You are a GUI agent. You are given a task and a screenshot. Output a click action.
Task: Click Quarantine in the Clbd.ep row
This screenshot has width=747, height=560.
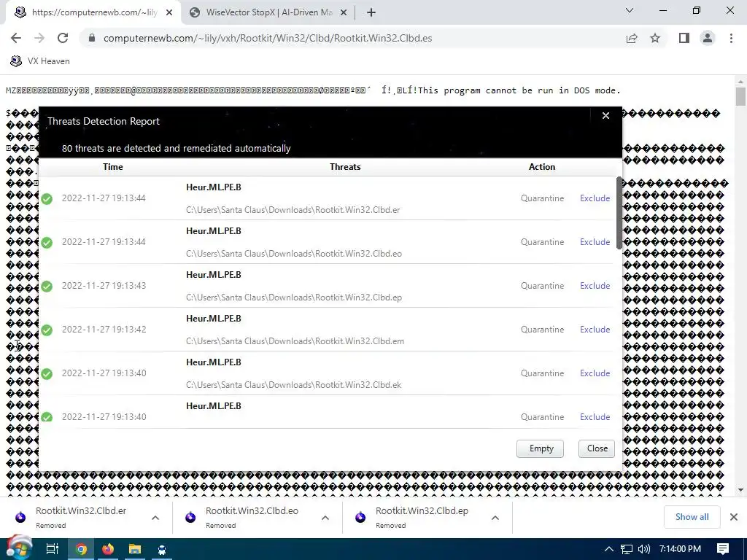coord(542,286)
